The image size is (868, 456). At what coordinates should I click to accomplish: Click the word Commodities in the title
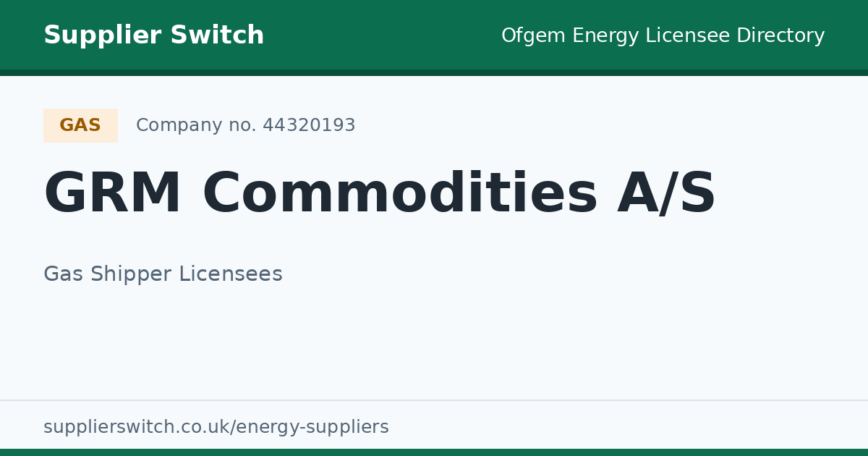[399, 194]
